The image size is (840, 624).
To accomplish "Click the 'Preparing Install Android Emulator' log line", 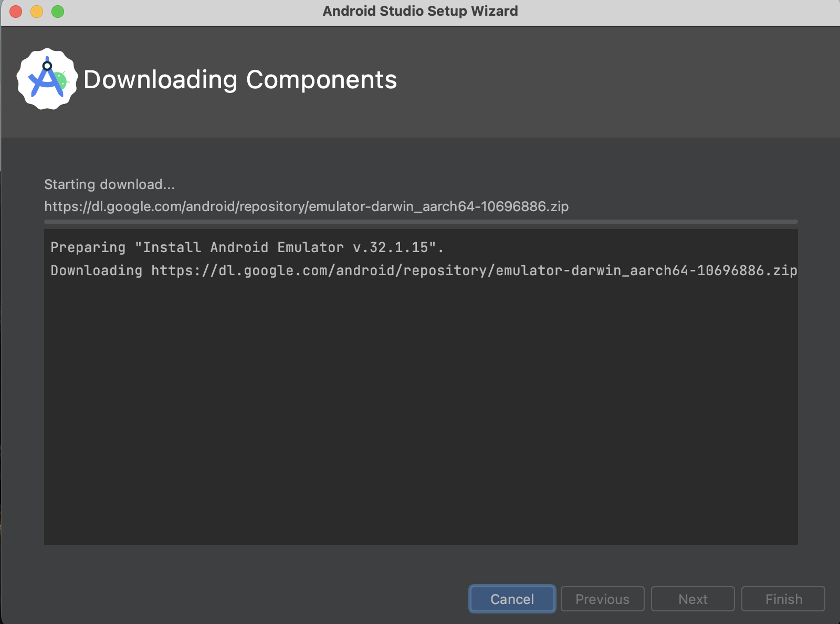I will (x=247, y=247).
